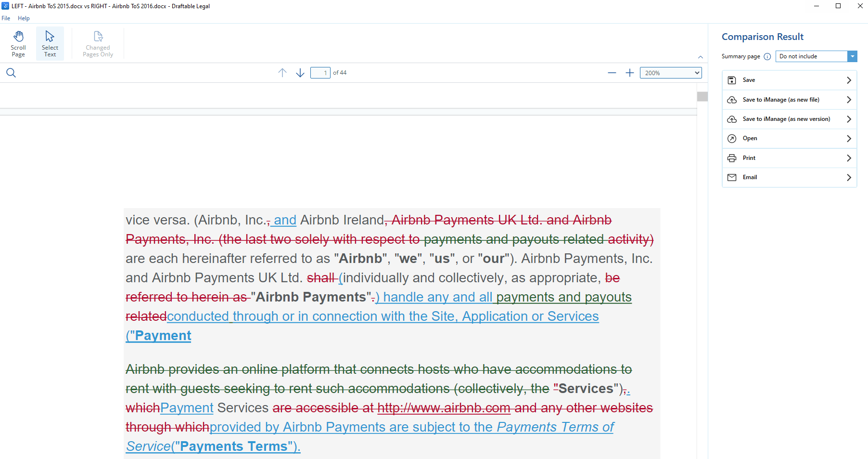Image resolution: width=868 pixels, height=459 pixels.
Task: Click the inserted "Payment" before Services
Action: click(x=187, y=408)
